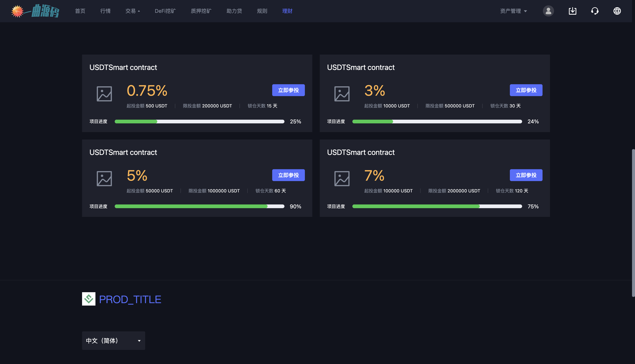
Task: Click image placeholder on 7% contract
Action: click(x=342, y=178)
